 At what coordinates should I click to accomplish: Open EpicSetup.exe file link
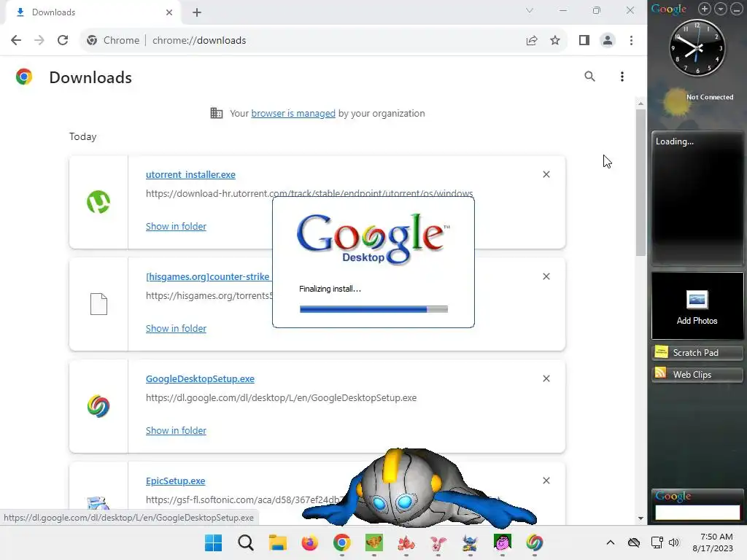pyautogui.click(x=175, y=481)
